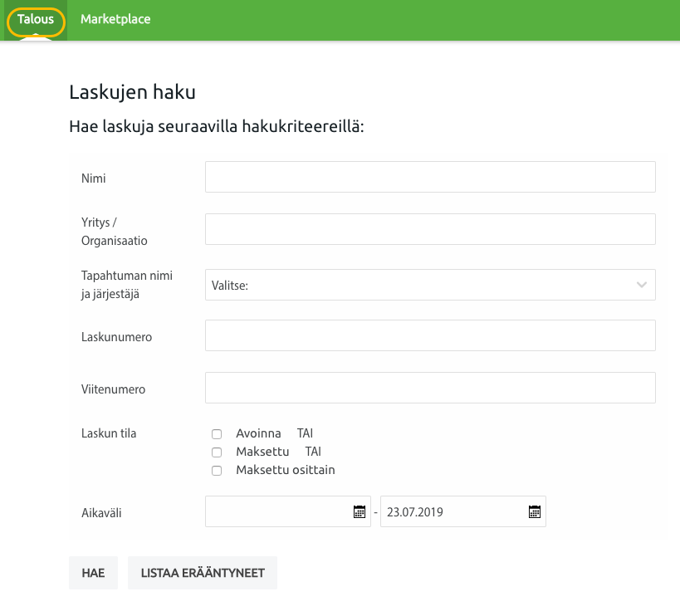680x616 pixels.
Task: Tick the Maksettu osittain checkbox
Action: 217,471
